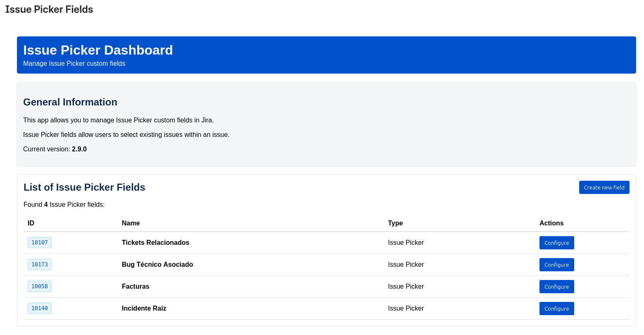Click the Name column header
Image resolution: width=644 pixels, height=335 pixels.
(x=131, y=223)
